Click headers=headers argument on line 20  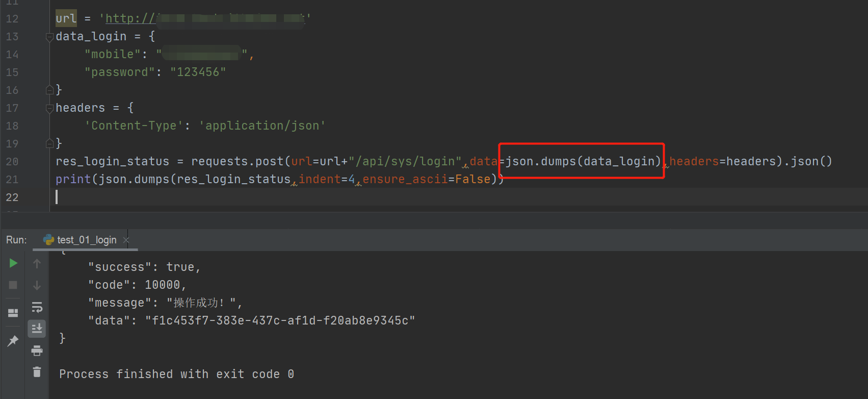click(723, 162)
